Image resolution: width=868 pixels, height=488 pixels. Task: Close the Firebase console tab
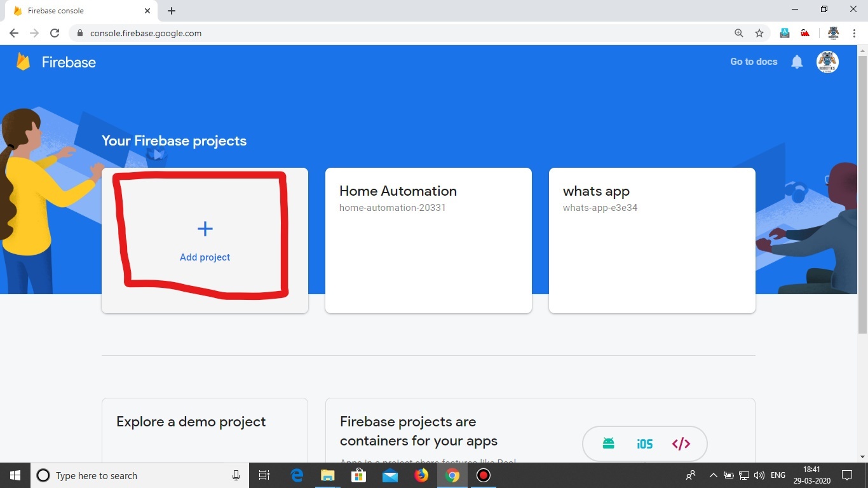click(x=147, y=11)
